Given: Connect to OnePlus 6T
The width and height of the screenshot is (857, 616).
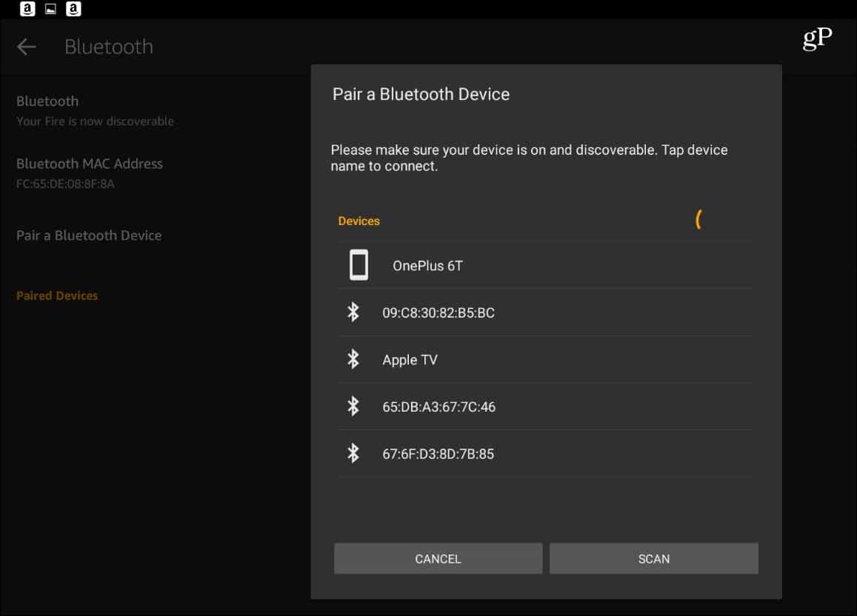Looking at the screenshot, I should 545,265.
